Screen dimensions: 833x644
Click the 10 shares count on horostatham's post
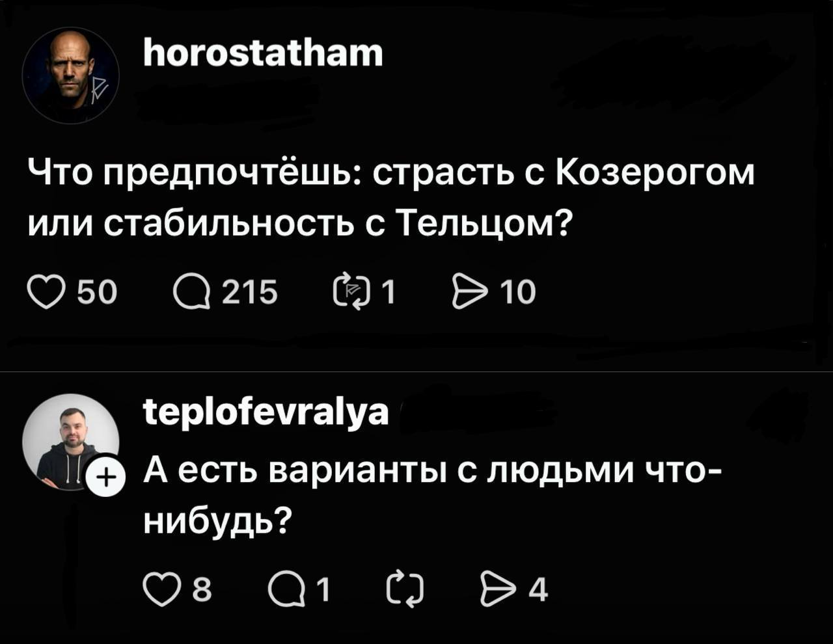point(518,291)
